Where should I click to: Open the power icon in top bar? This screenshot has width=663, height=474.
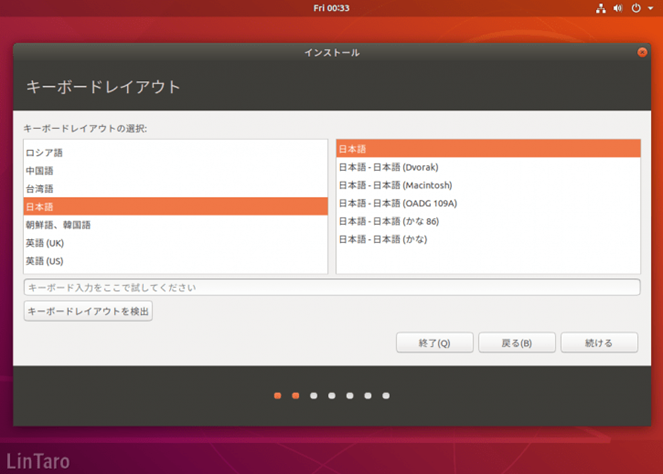click(x=636, y=8)
